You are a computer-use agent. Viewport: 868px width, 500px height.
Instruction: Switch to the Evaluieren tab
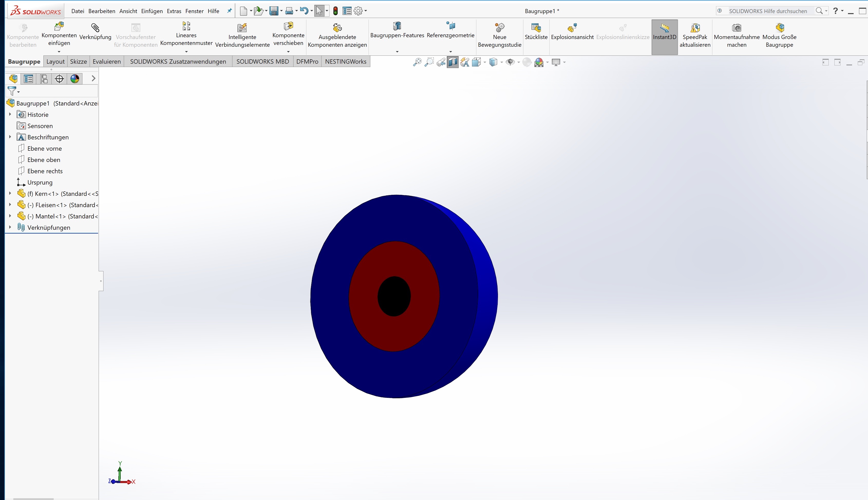pos(107,61)
